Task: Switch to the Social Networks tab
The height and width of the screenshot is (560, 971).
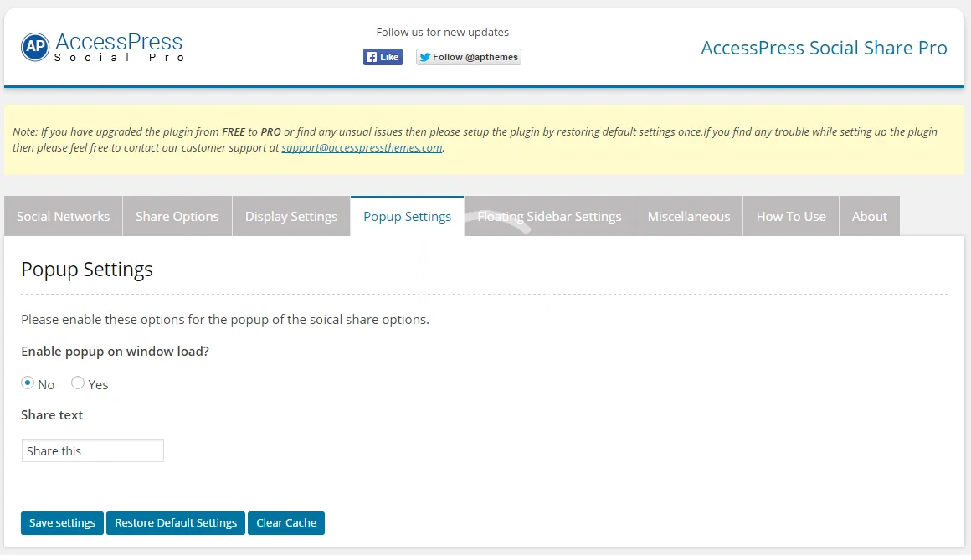Action: point(63,216)
